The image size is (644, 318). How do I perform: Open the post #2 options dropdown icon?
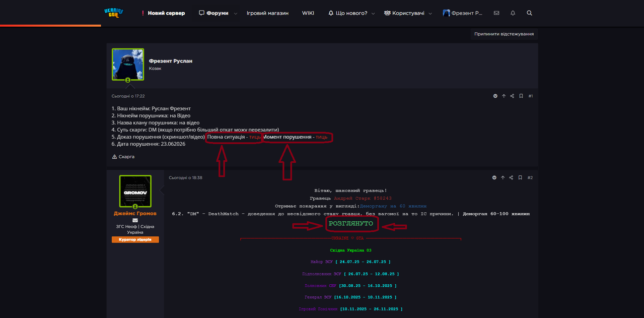[x=495, y=177]
